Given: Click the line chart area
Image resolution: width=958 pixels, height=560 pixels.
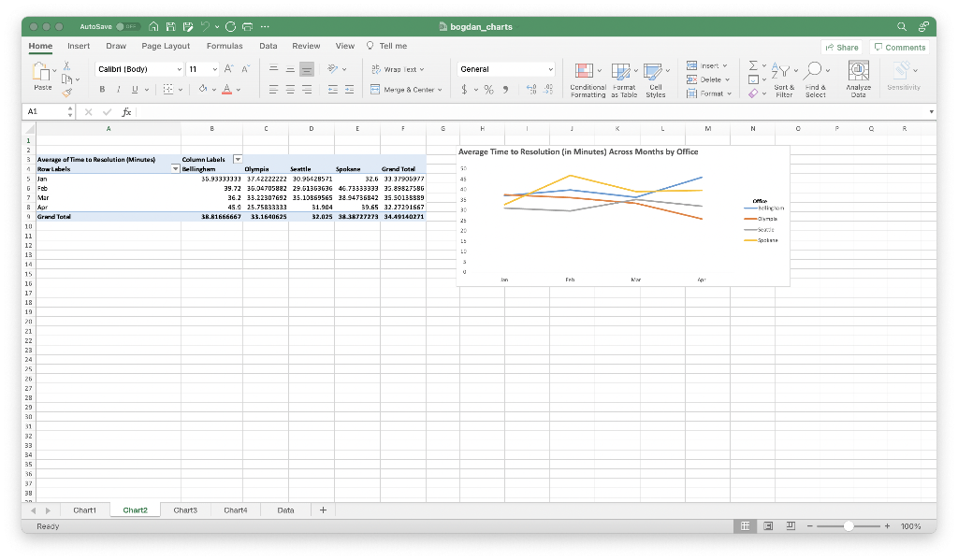Looking at the screenshot, I should (622, 216).
